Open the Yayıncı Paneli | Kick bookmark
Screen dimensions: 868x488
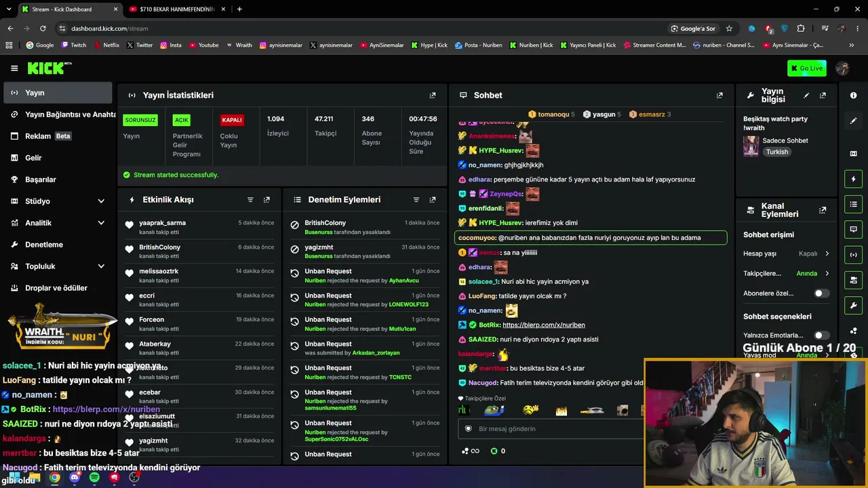click(x=588, y=45)
